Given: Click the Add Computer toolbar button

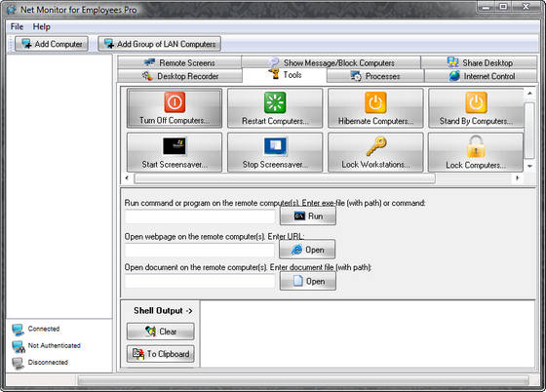Looking at the screenshot, I should (52, 44).
